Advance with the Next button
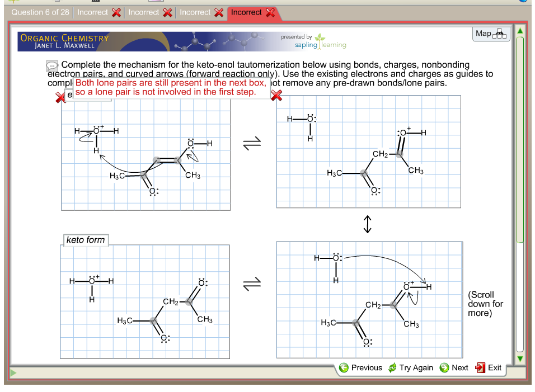 point(454,367)
